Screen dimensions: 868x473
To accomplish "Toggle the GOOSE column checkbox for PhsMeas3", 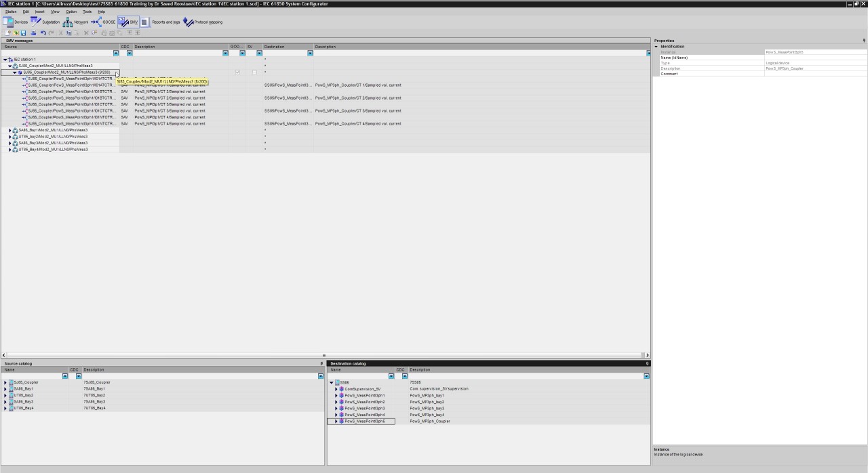I will 237,73.
